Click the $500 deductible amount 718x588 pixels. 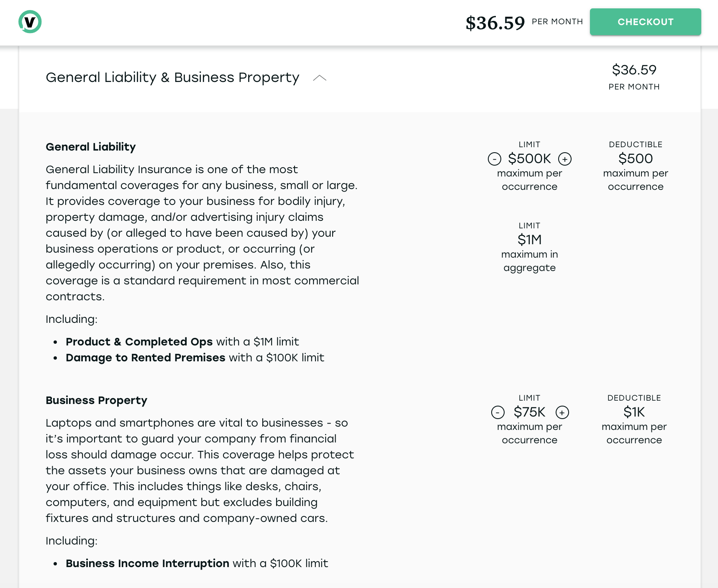point(636,159)
